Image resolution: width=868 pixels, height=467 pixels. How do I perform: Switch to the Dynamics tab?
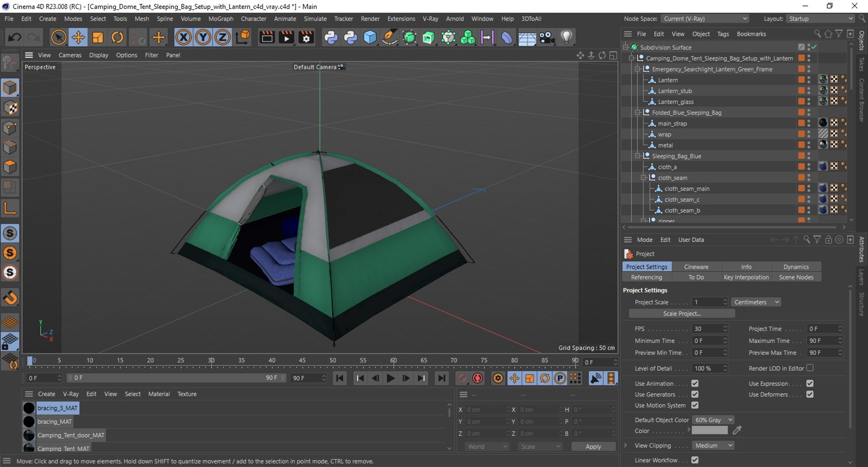tap(796, 267)
